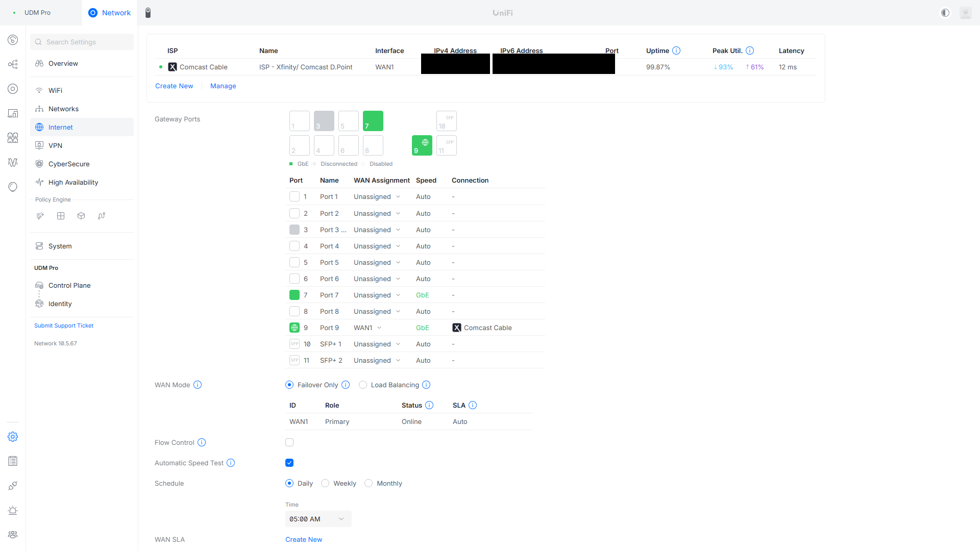Open Port 7 WAN Assignment dropdown
The width and height of the screenshot is (980, 551).
(x=377, y=295)
